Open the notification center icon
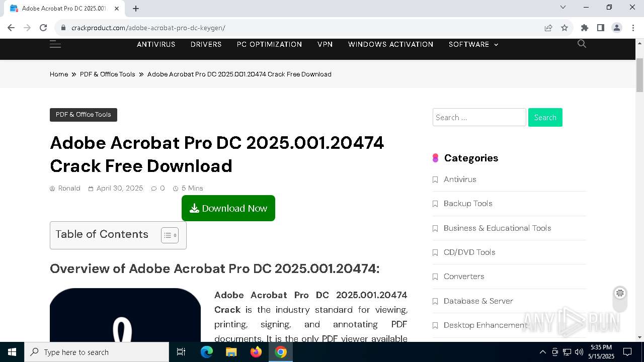This screenshot has width=644, height=362. click(x=627, y=352)
